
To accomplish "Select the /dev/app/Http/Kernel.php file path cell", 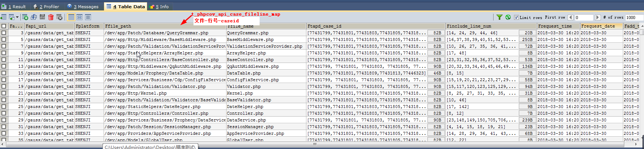I will point(165,93).
